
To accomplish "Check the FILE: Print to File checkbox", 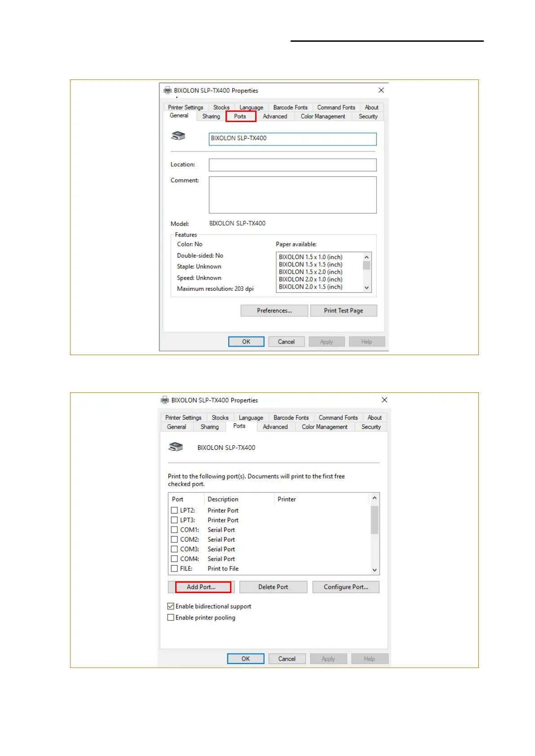I will (x=174, y=568).
